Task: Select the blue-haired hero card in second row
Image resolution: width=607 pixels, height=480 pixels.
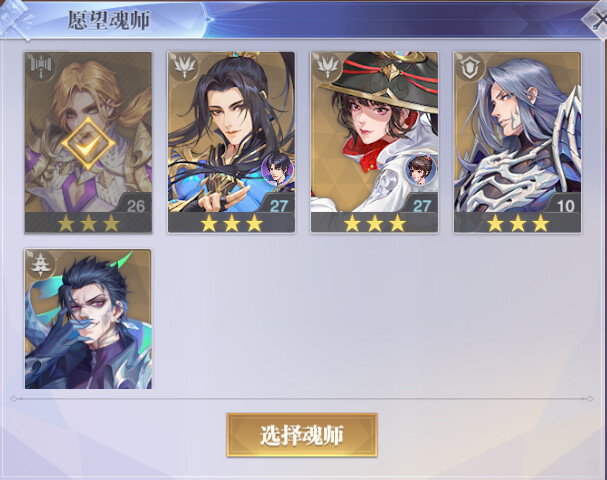Action: click(x=88, y=319)
